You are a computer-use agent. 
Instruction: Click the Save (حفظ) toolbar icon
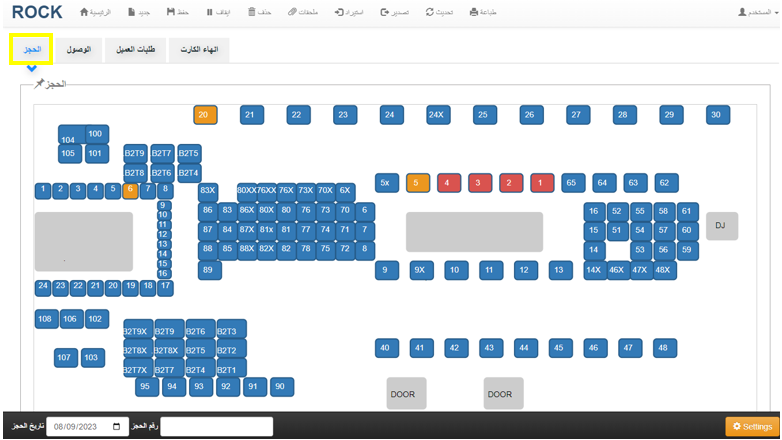[171, 12]
